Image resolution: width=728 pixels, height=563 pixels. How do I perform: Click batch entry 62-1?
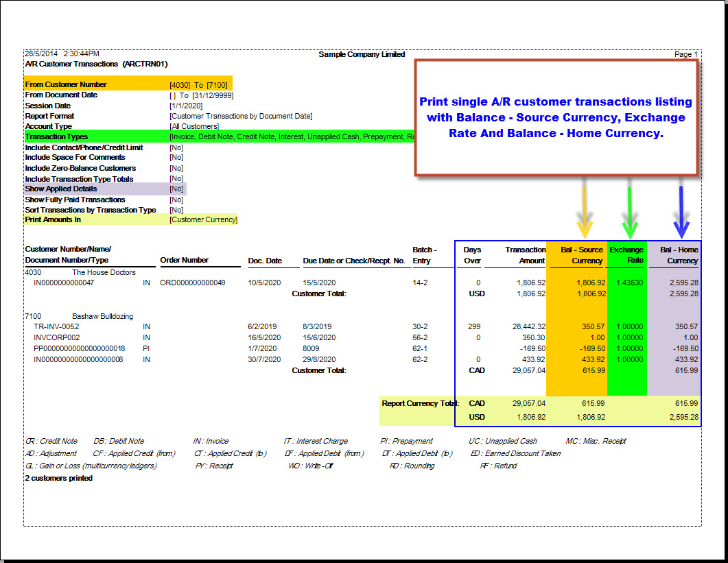click(x=420, y=348)
